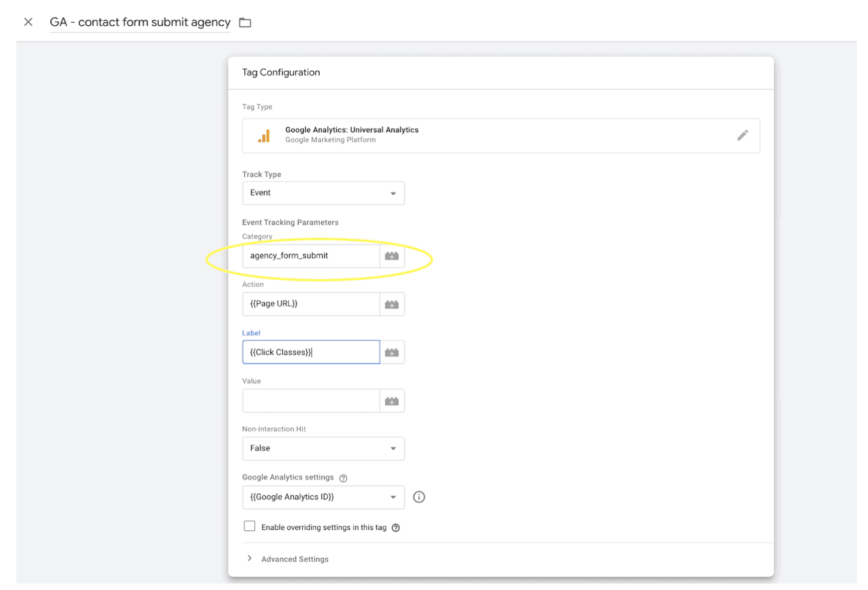Show help for overriding settings option

coord(396,528)
